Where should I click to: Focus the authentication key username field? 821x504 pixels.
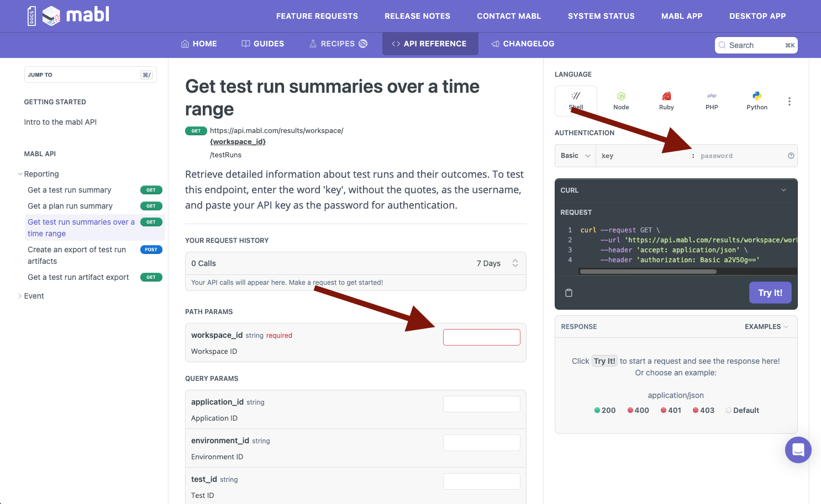(643, 156)
